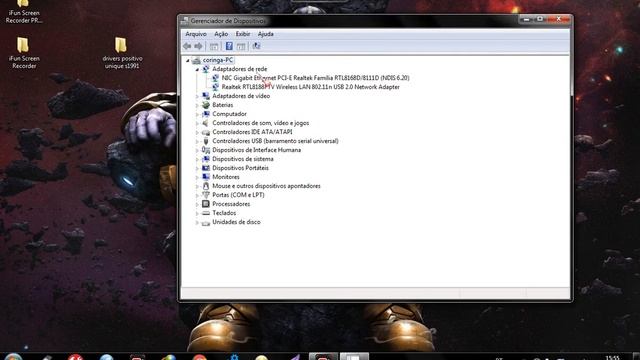The height and width of the screenshot is (360, 640).
Task: Click the IDE ATA/ATAPI controllers icon
Action: click(x=206, y=132)
